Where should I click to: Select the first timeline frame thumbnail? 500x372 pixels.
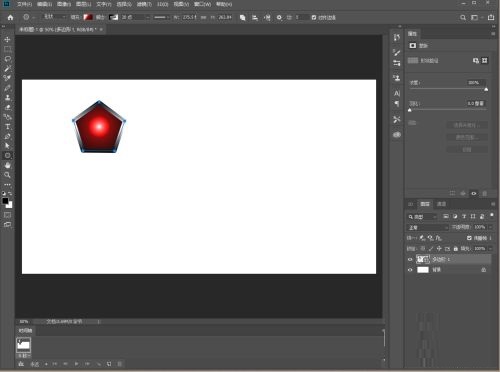click(x=23, y=345)
